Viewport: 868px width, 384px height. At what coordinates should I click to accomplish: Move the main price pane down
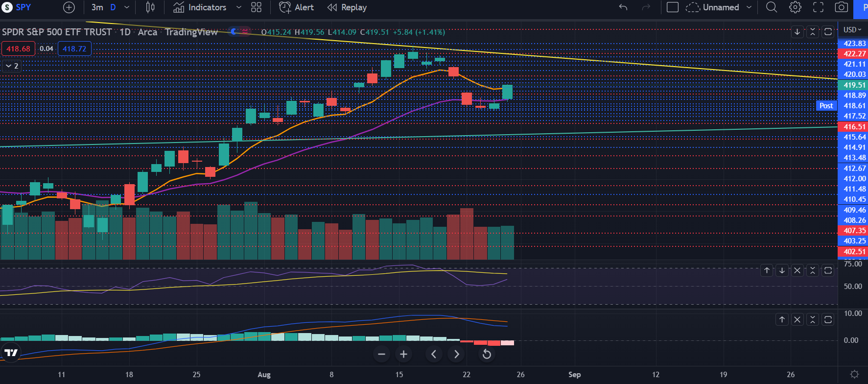click(x=798, y=32)
